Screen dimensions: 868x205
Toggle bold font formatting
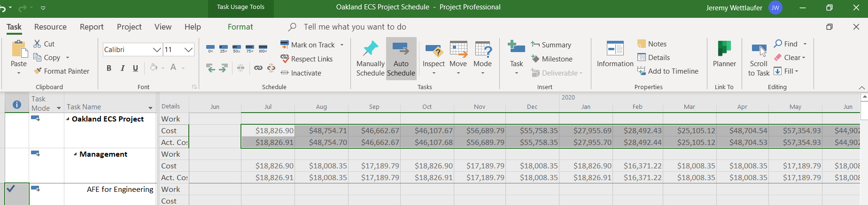click(109, 68)
